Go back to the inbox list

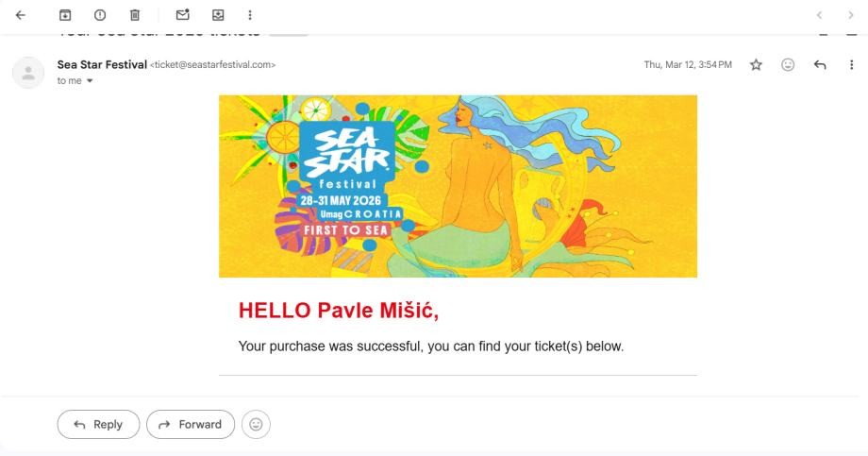point(20,14)
